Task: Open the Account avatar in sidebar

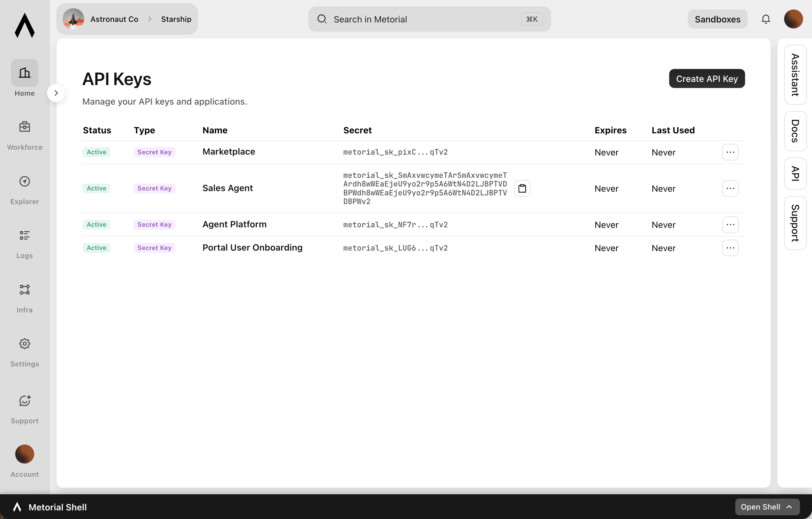Action: (x=25, y=454)
